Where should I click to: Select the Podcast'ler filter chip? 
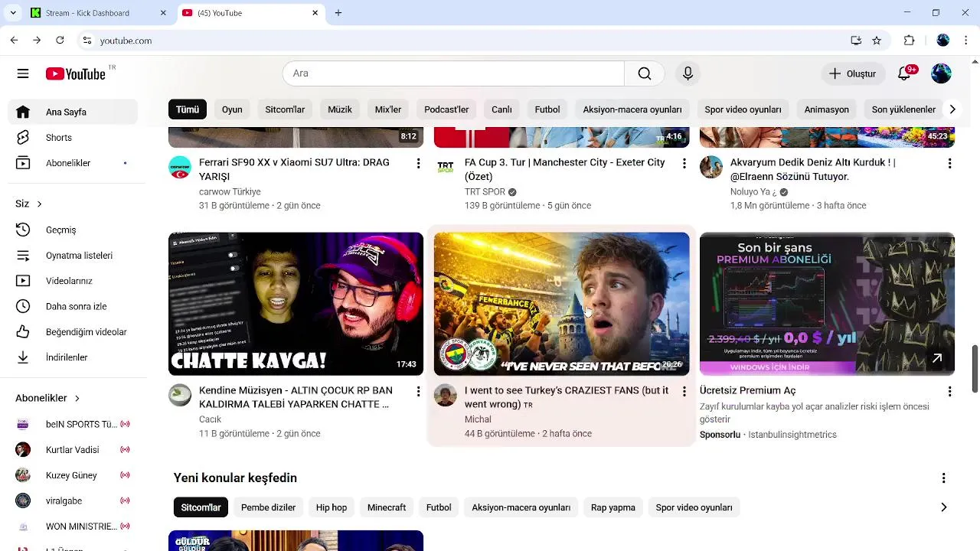click(x=446, y=109)
